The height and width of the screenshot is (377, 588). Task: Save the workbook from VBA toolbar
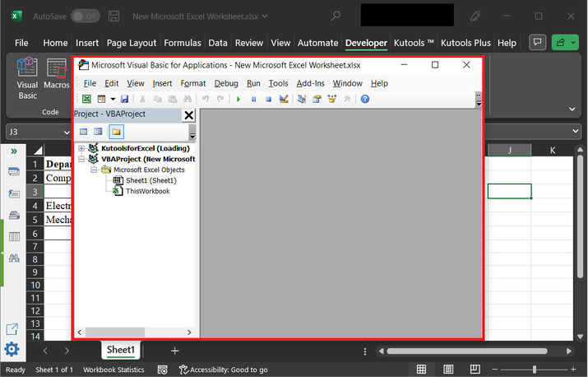(124, 99)
